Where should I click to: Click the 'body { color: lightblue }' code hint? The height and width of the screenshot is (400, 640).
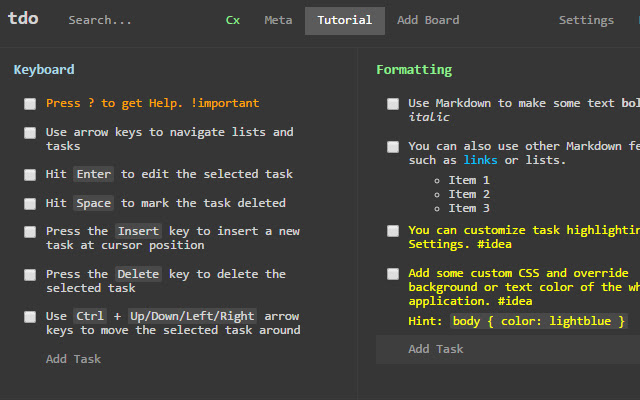[x=539, y=321]
